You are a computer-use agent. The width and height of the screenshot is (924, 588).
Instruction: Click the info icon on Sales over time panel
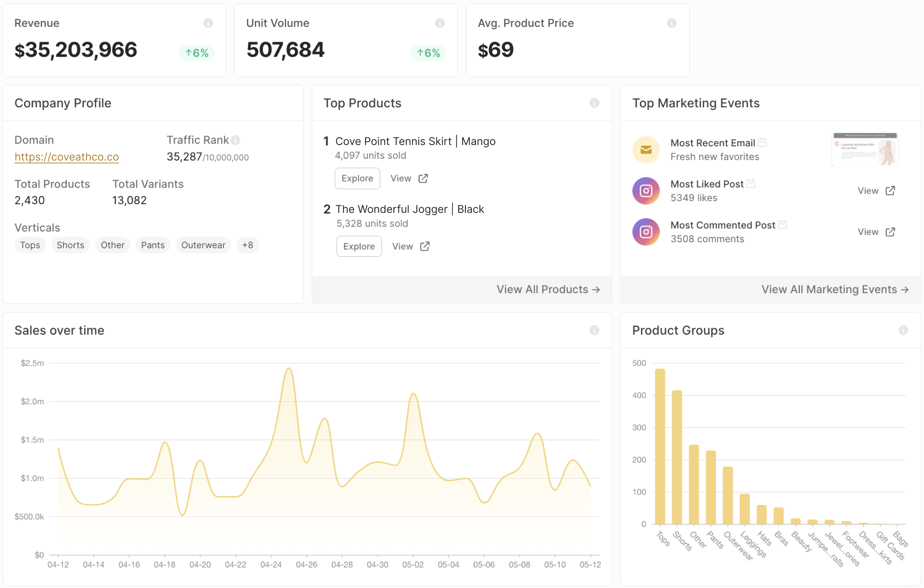tap(594, 330)
